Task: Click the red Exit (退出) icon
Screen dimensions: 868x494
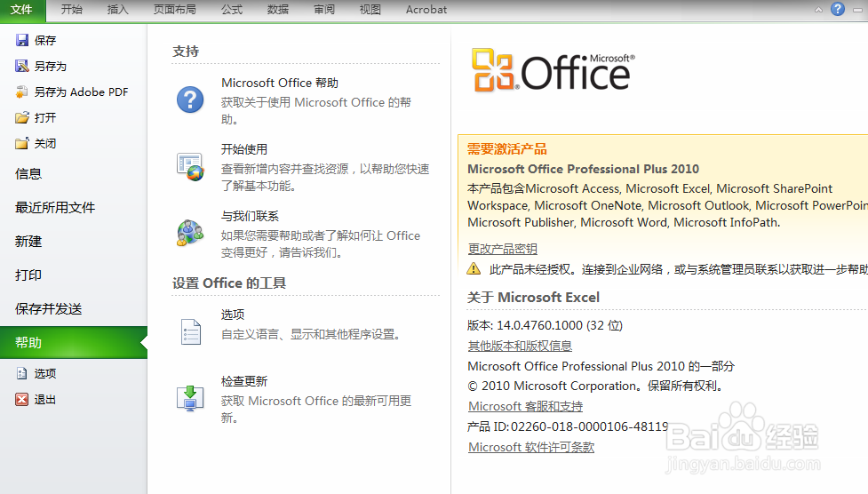Action: click(x=22, y=400)
